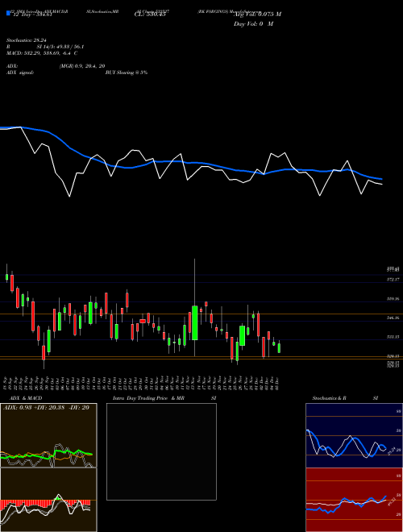
Task: Open the ADX indicator mini chart
Action: coord(48,435)
